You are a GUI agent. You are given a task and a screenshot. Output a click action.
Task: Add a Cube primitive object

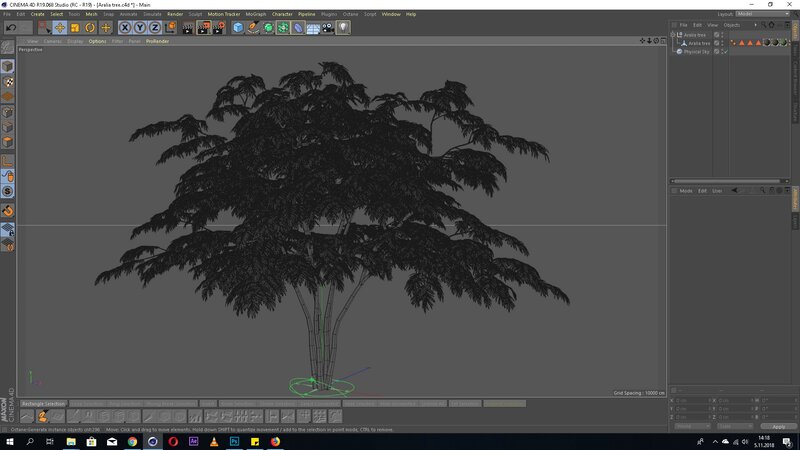[x=239, y=28]
